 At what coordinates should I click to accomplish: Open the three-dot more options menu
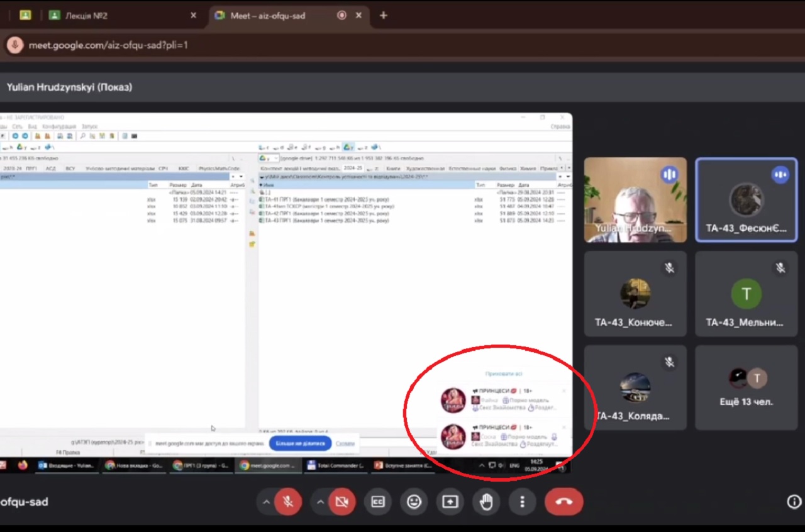point(522,502)
